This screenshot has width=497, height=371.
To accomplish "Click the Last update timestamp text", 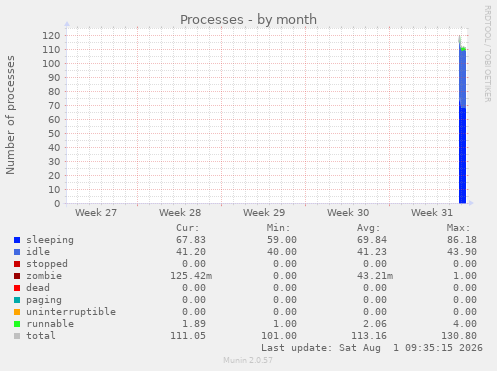I will coord(372,348).
